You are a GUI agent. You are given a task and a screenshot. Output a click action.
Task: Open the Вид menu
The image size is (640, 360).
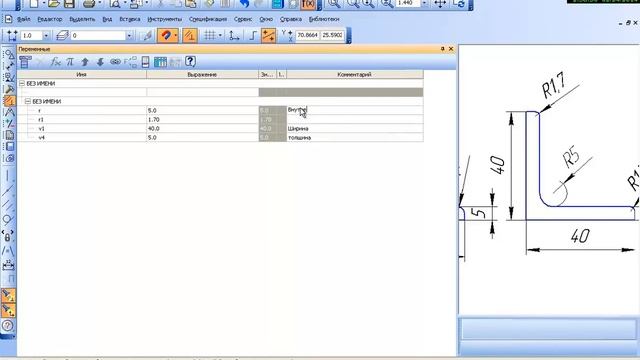point(107,19)
